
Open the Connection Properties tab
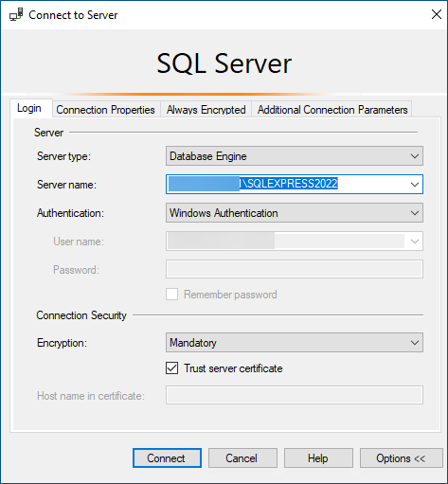(106, 110)
